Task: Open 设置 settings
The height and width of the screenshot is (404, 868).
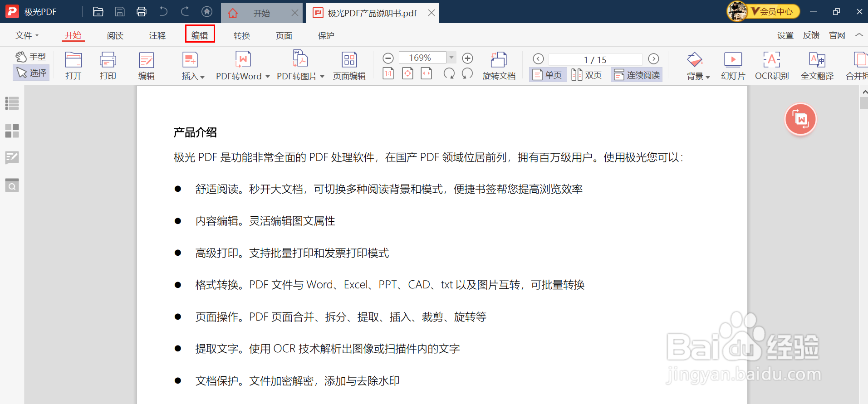Action: (x=785, y=35)
